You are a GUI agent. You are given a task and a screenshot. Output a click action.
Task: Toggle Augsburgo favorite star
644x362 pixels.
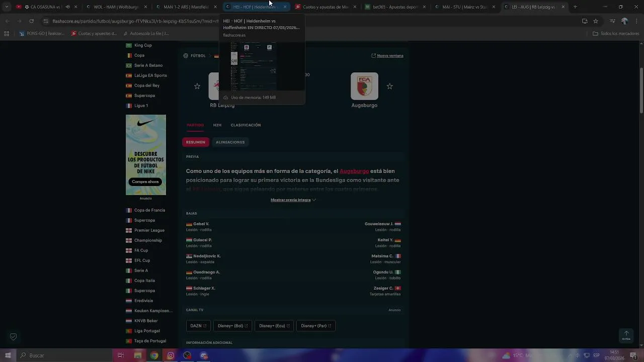point(389,86)
